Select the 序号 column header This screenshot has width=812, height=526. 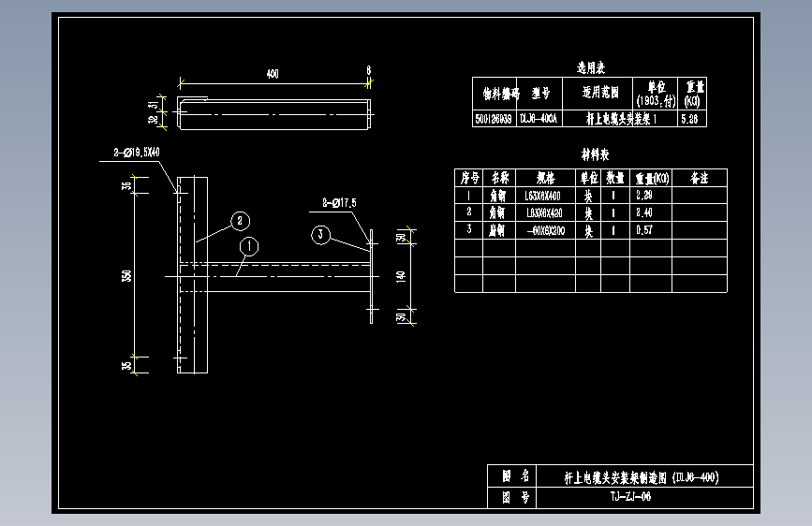470,178
